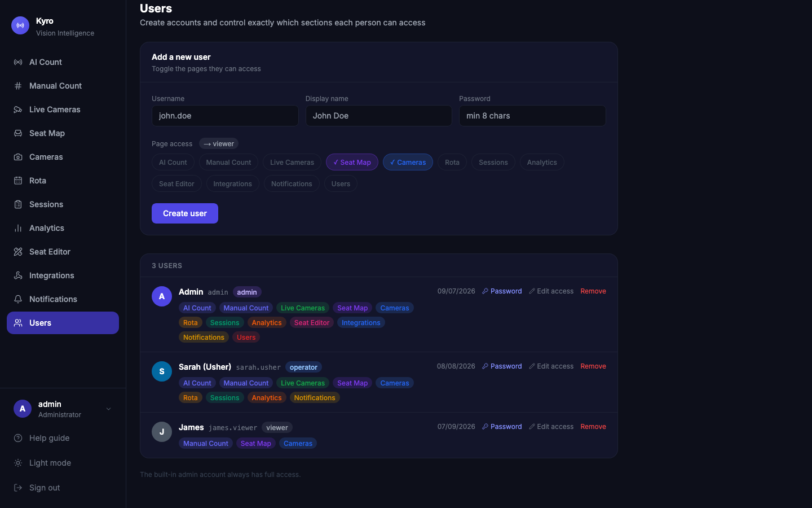
Task: Click the Integrations sidebar icon
Action: pyautogui.click(x=18, y=275)
